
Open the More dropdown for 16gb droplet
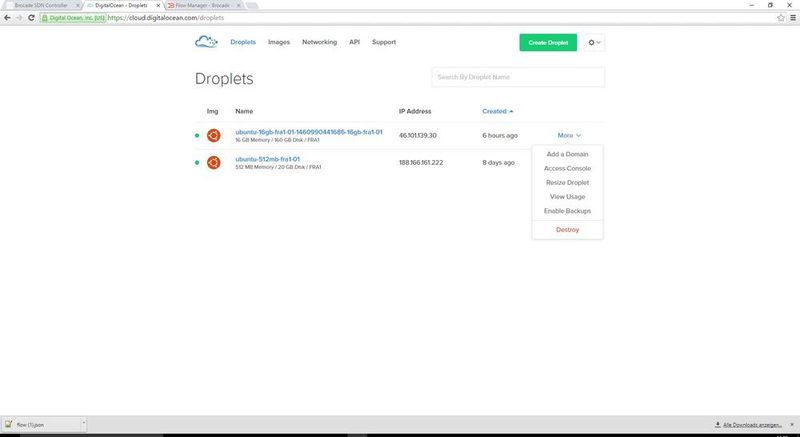point(569,136)
